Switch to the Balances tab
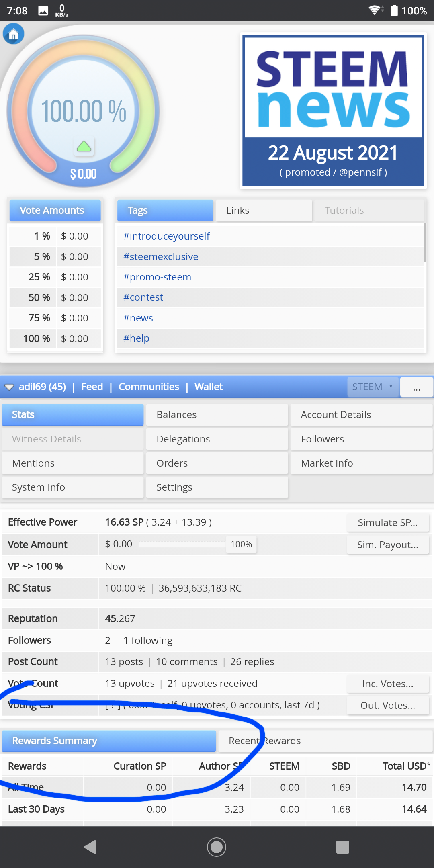The image size is (434, 868). [x=217, y=415]
